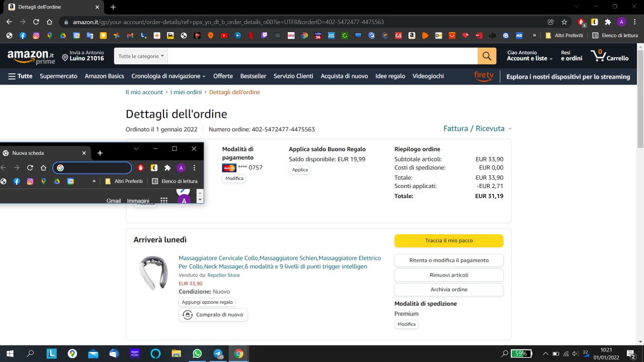The height and width of the screenshot is (362, 644).
Task: Open the Carrello shopping cart icon
Action: 609,56
